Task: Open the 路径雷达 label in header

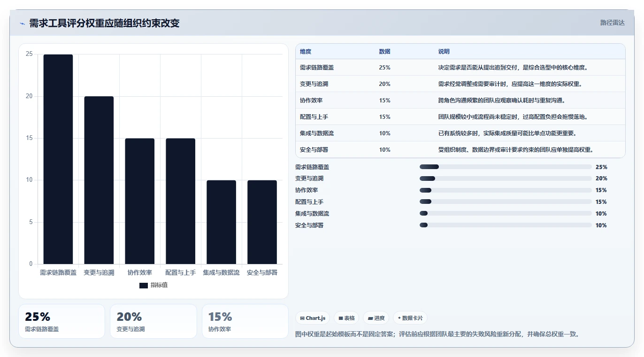Action: (613, 23)
